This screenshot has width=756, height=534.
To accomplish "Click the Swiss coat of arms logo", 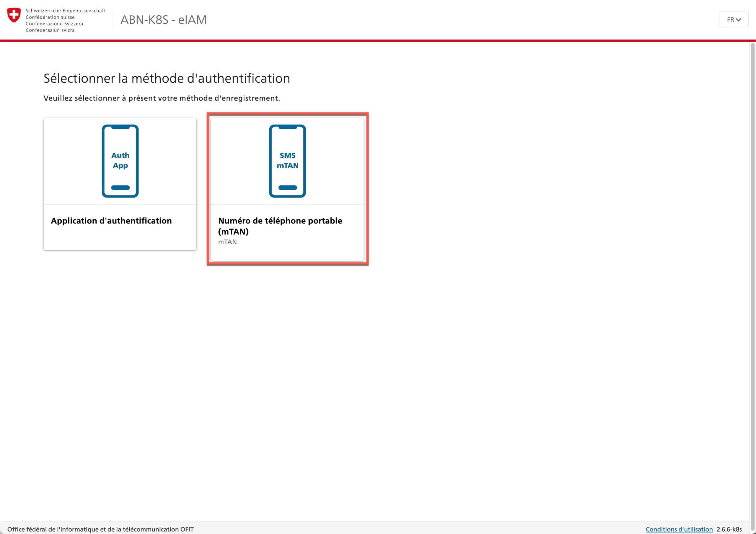I will coord(14,15).
